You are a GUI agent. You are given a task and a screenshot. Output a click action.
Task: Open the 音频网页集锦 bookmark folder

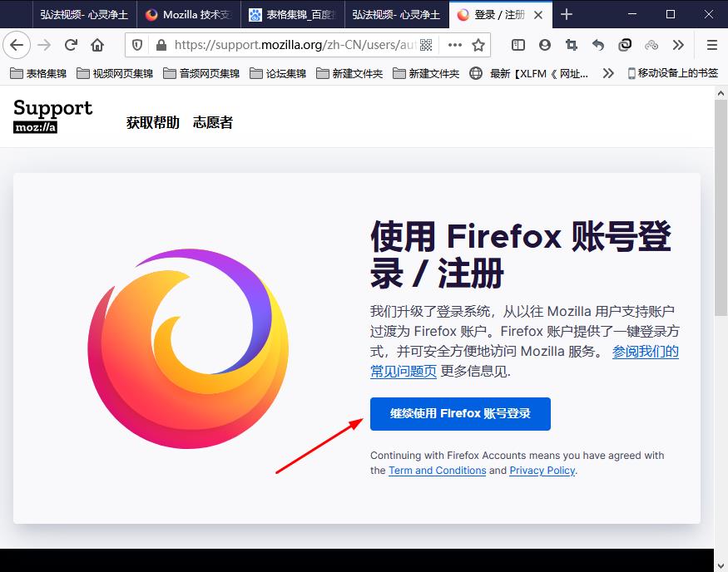[x=201, y=73]
